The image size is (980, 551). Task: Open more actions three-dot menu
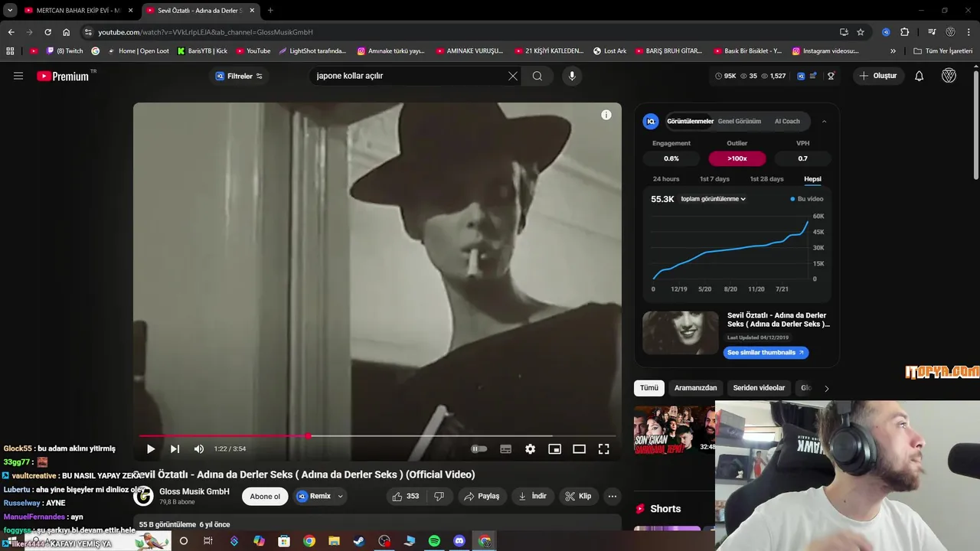tap(612, 496)
